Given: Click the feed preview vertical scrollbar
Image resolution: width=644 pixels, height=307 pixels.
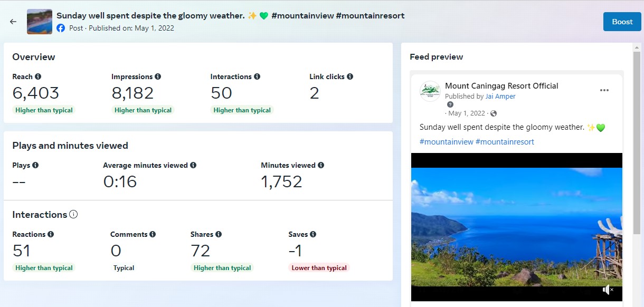Looking at the screenshot, I should pos(637,142).
